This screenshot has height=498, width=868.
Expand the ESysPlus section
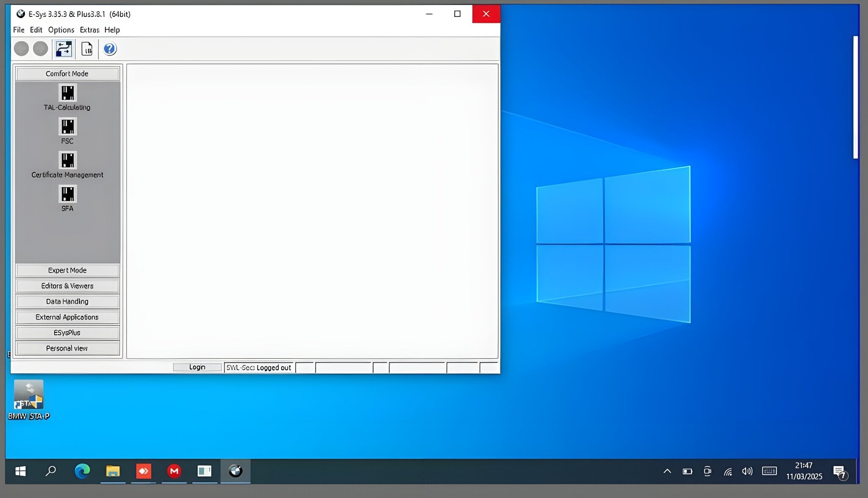(67, 333)
